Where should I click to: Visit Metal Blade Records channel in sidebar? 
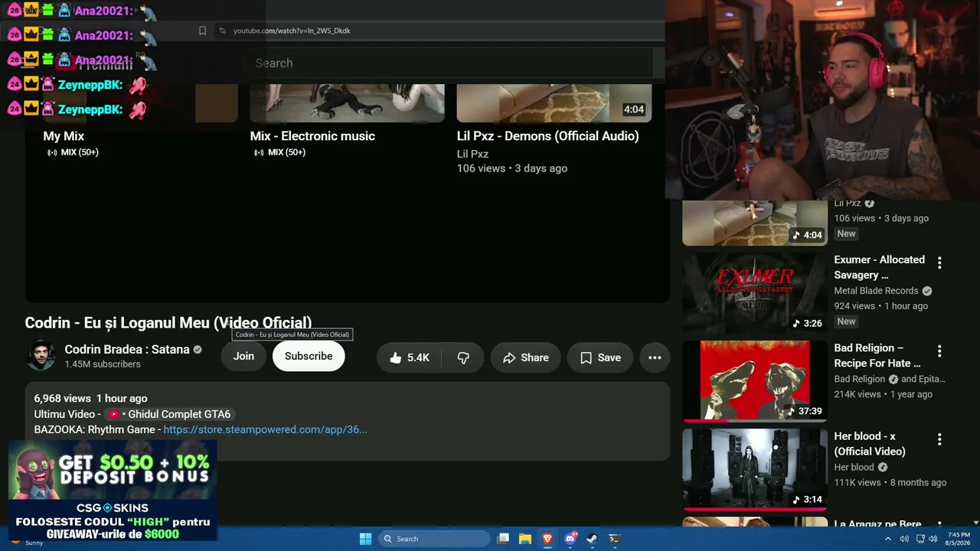876,291
